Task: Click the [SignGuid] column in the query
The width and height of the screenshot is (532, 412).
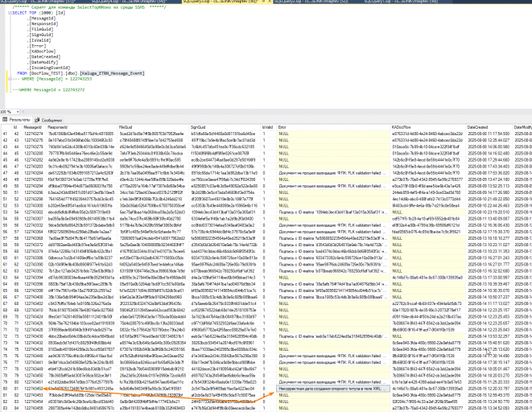Action: pyautogui.click(x=41, y=35)
